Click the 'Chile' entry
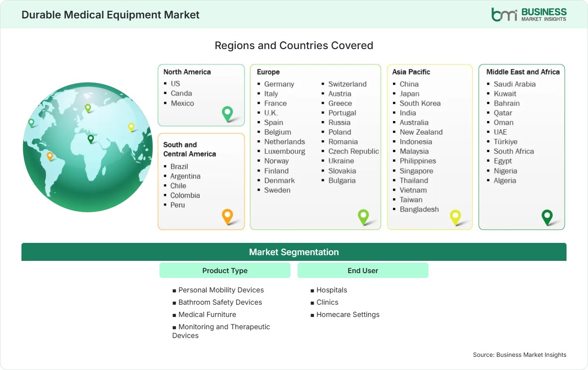Viewport: 588px width, 370px height. [x=178, y=186]
